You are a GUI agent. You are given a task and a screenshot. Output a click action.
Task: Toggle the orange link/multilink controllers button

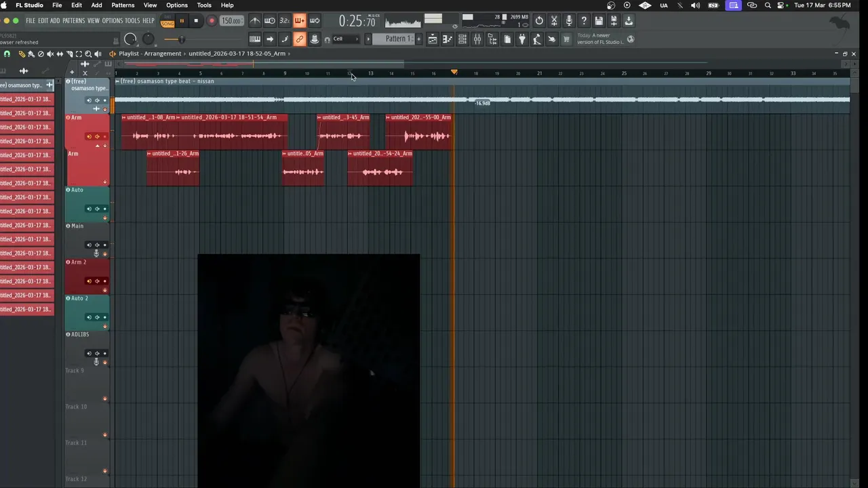300,39
